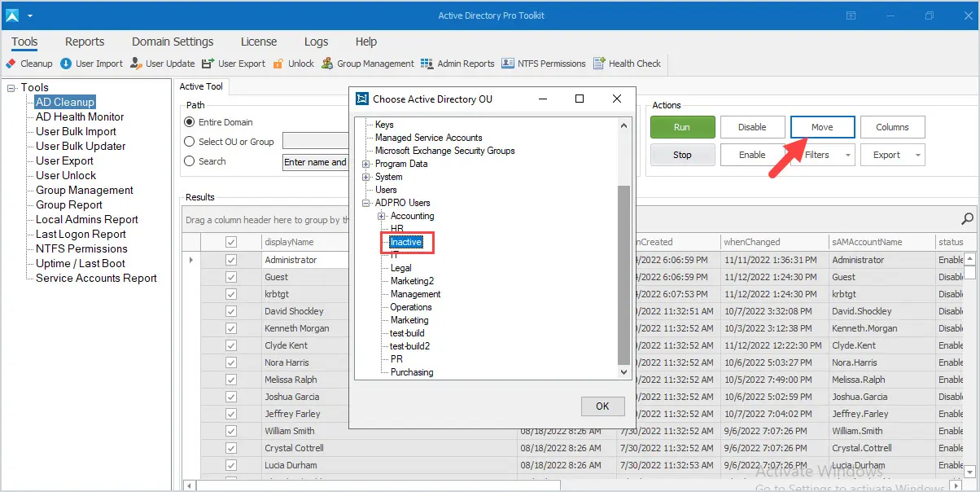Open the title bar quick access dropdown arrow

30,15
